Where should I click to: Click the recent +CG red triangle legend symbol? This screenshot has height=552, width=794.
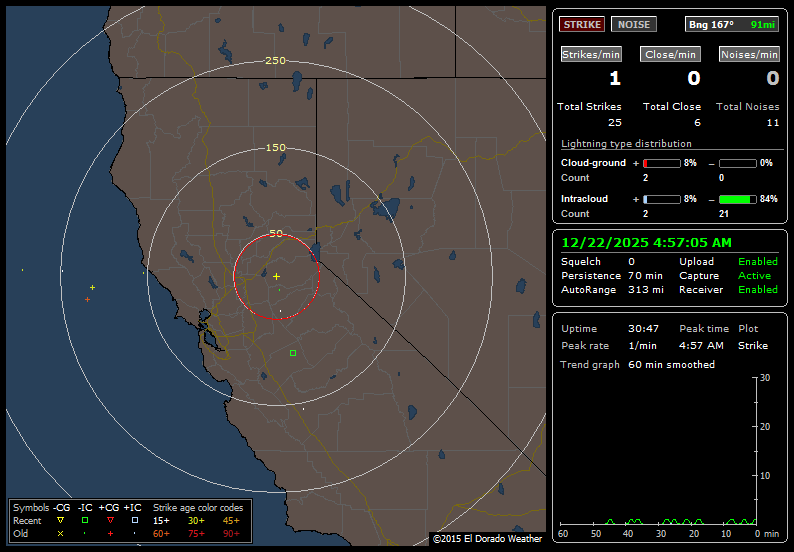[x=110, y=521]
